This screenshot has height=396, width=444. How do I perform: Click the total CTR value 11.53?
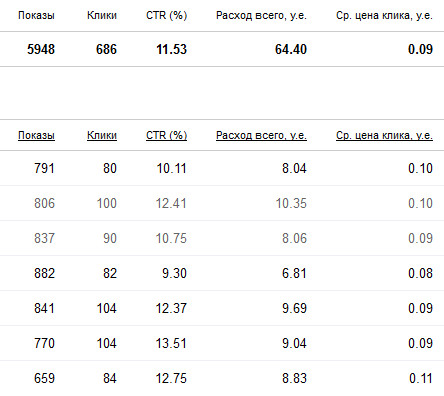[172, 49]
